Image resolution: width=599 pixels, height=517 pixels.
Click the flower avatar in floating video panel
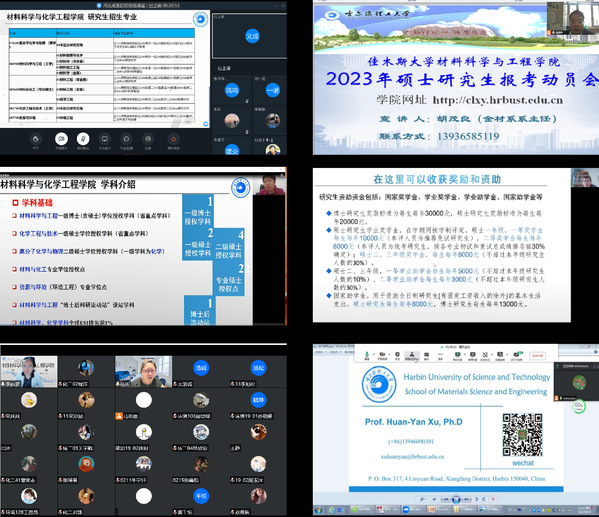tap(579, 382)
